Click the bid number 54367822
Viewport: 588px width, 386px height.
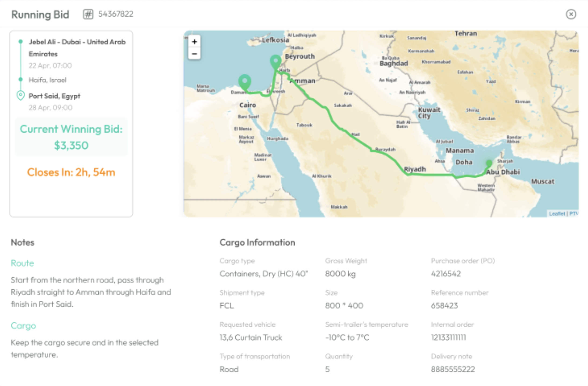coord(116,14)
